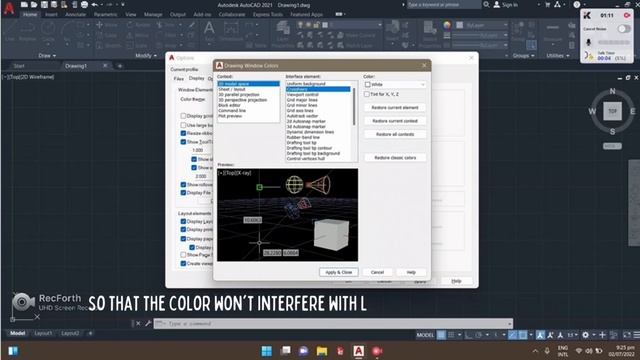Open the command line history dropdown arrow
The width and height of the screenshot is (640, 360).
click(x=510, y=324)
